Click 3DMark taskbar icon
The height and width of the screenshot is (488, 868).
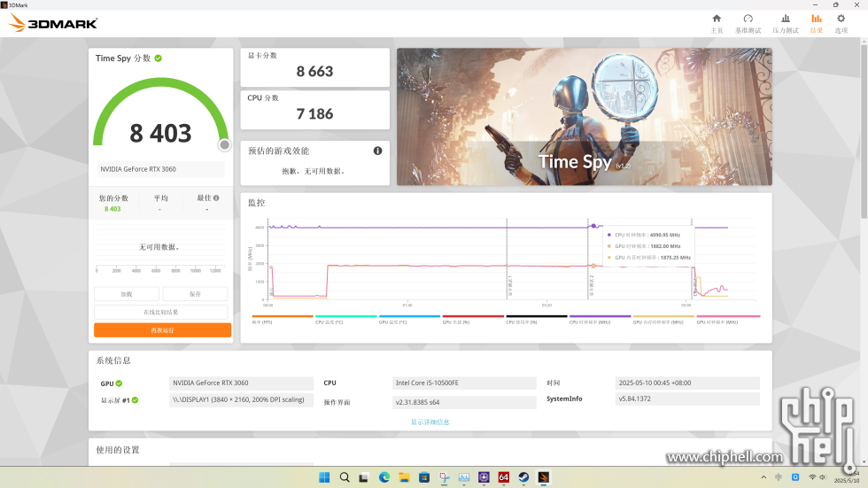pyautogui.click(x=544, y=477)
